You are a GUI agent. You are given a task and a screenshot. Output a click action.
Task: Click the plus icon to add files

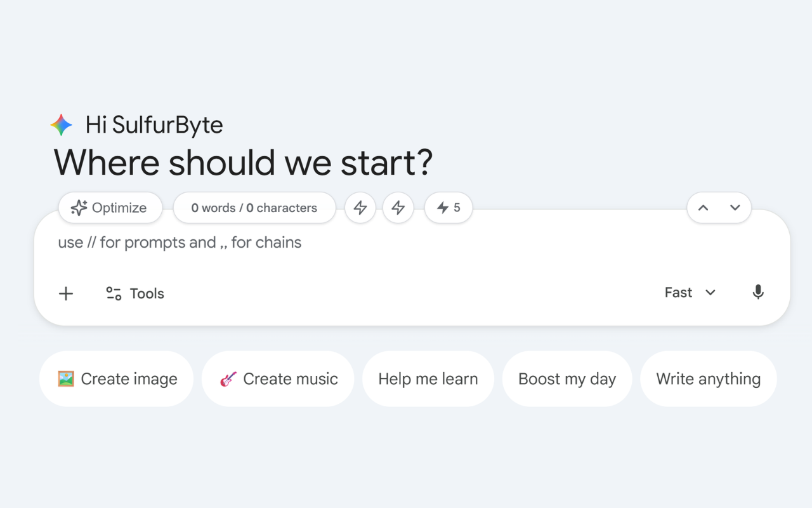point(66,293)
